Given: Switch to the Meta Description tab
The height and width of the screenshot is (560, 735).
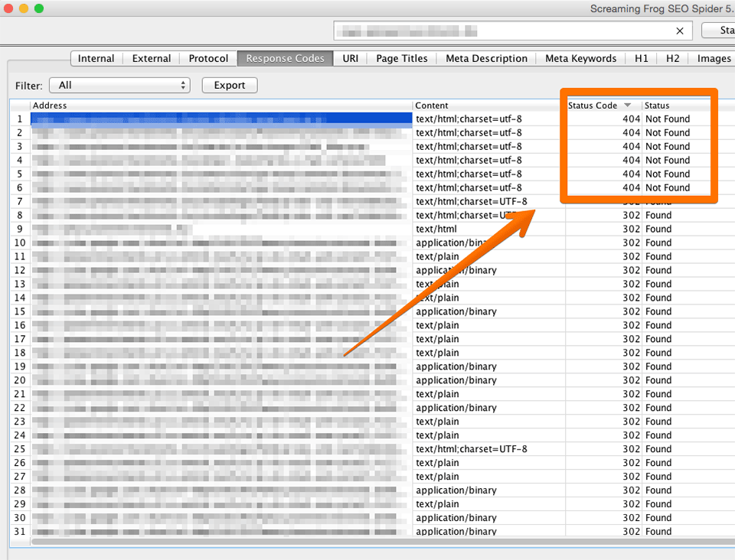Looking at the screenshot, I should pyautogui.click(x=485, y=58).
